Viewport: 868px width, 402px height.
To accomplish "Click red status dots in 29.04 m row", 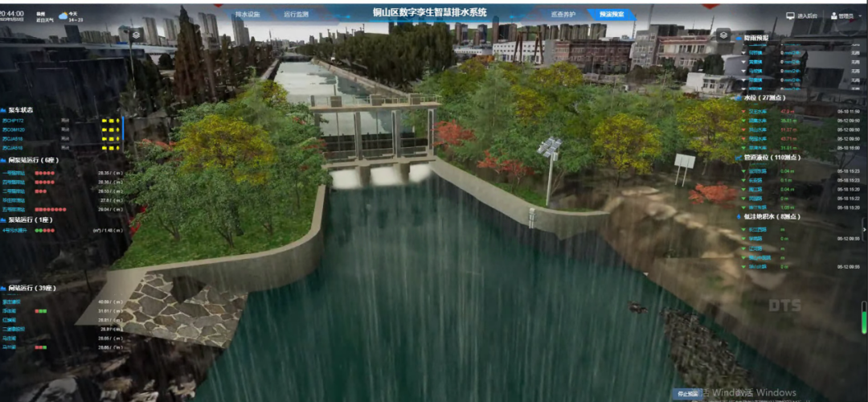I will (51, 210).
